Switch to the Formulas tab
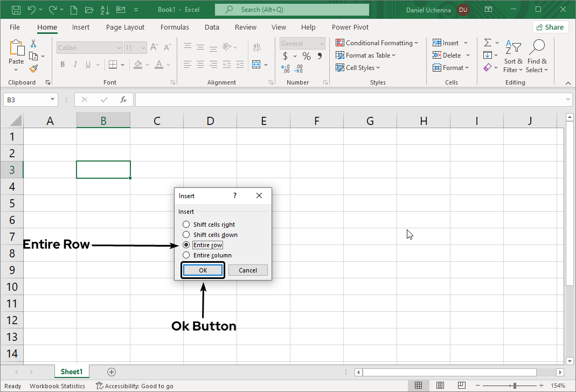The height and width of the screenshot is (392, 576). 175,27
